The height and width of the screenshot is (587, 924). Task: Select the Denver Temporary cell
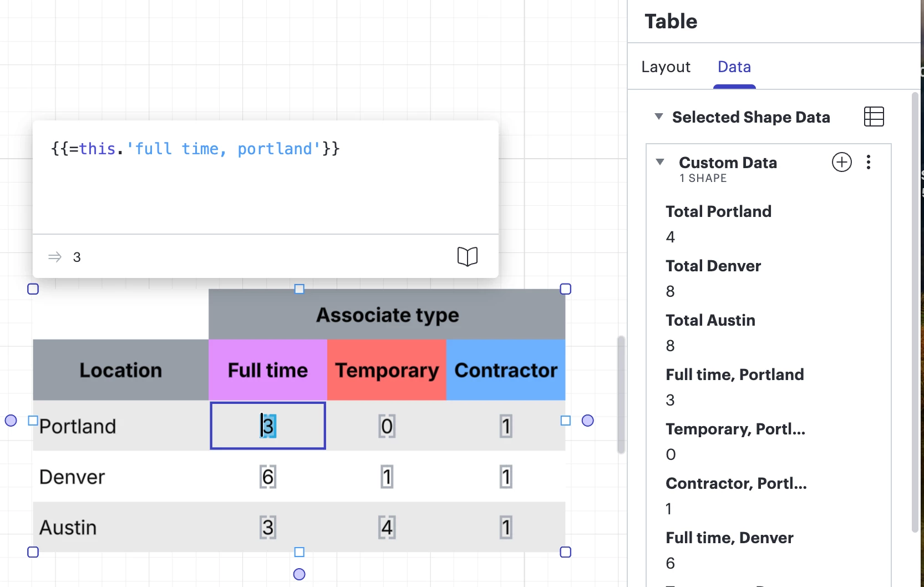pyautogui.click(x=387, y=477)
